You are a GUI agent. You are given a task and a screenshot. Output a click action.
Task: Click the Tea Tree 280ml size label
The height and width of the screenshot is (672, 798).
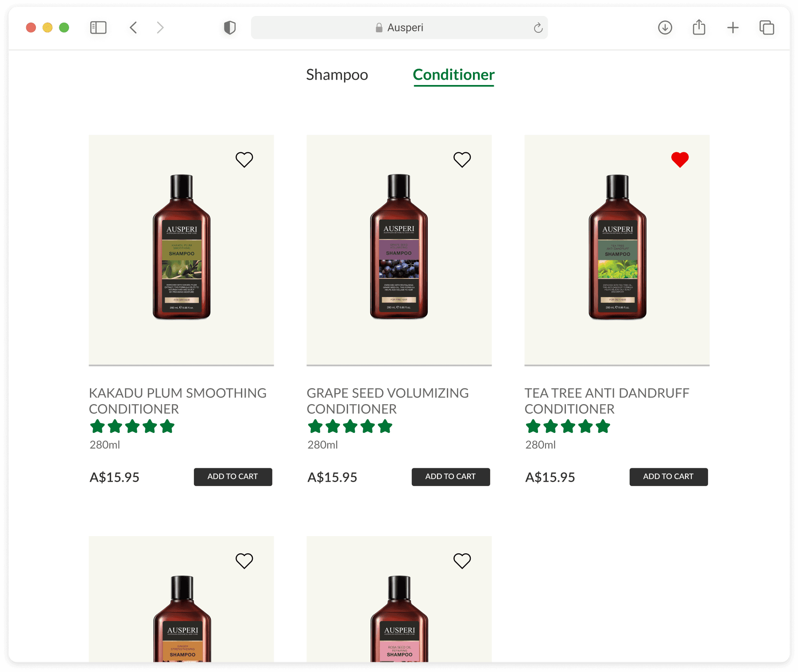point(541,445)
